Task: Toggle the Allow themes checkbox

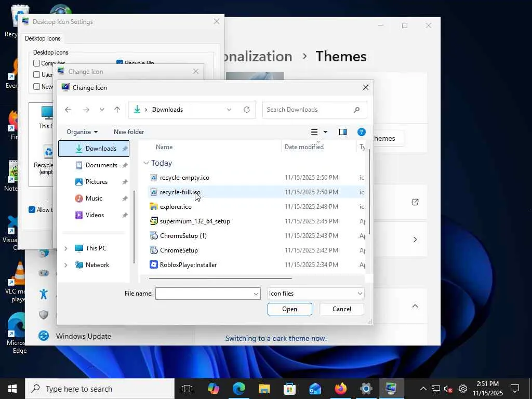Action: (32, 210)
